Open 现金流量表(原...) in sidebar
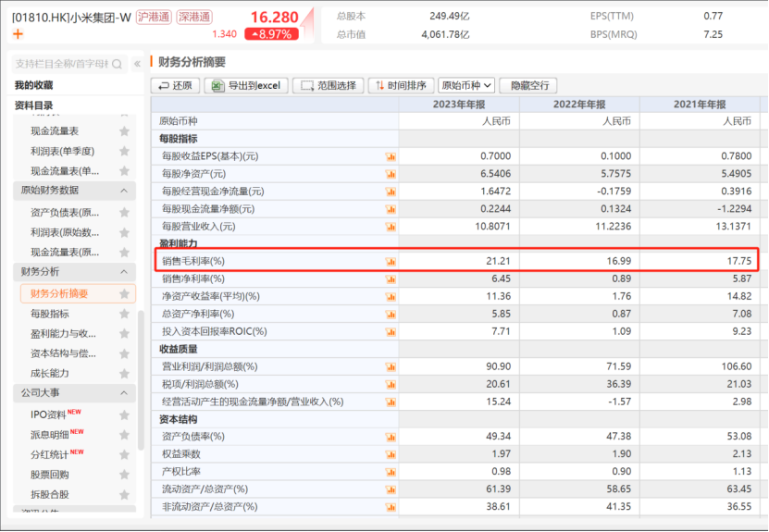The image size is (769, 532). [65, 253]
